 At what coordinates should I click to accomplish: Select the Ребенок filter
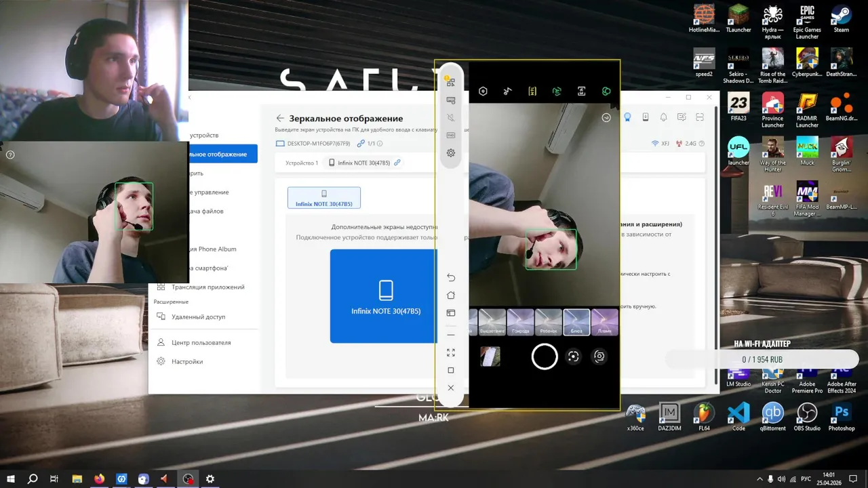click(549, 323)
